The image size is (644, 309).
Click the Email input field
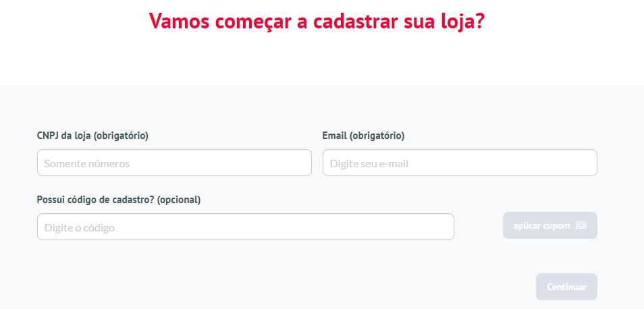point(460,163)
